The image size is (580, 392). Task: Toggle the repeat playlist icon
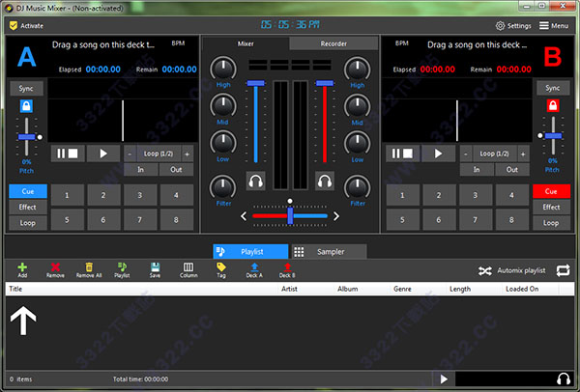pos(563,270)
